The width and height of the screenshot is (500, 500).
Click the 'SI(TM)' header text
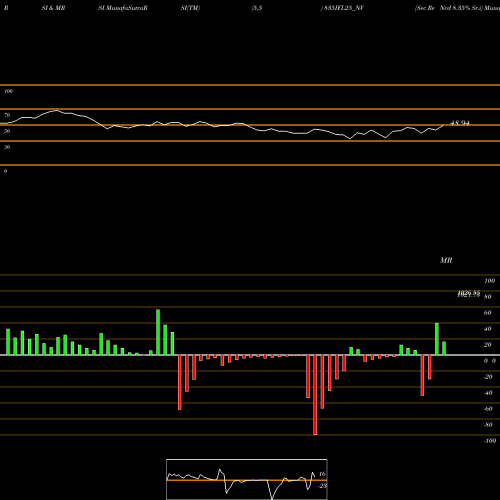[x=190, y=8]
